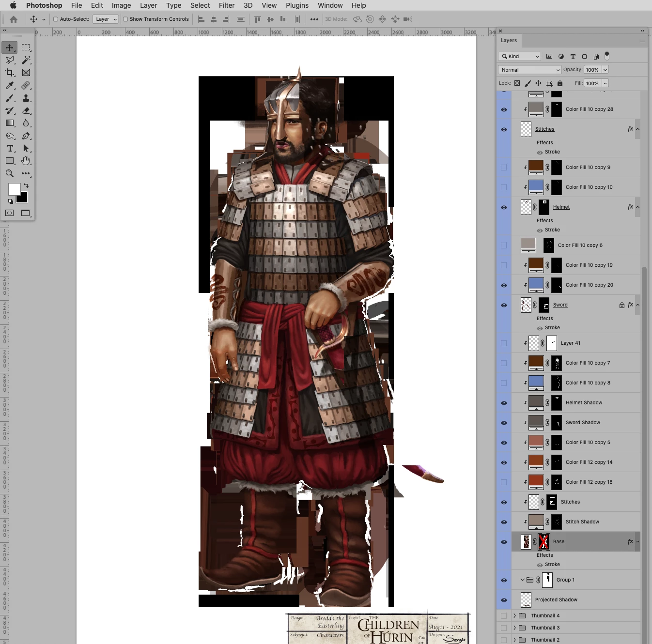Screen dimensions: 652x644
Task: Click the Base layer thumbnail
Action: coord(526,542)
